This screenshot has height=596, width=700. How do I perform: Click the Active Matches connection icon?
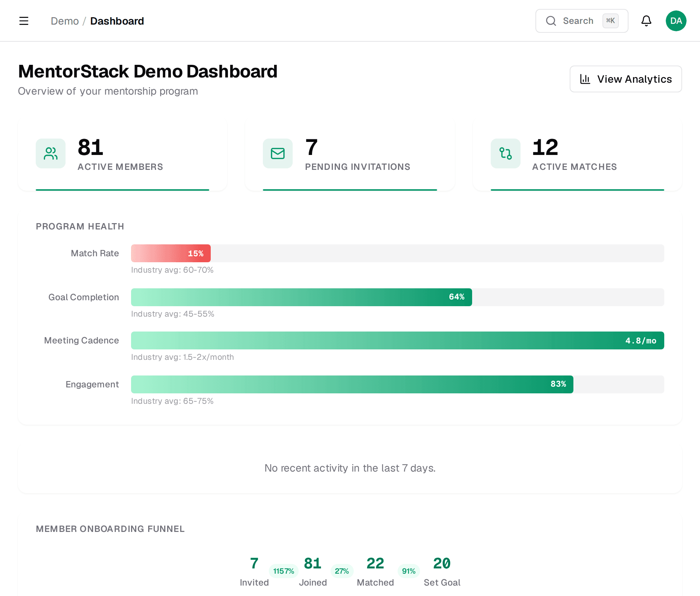(506, 153)
